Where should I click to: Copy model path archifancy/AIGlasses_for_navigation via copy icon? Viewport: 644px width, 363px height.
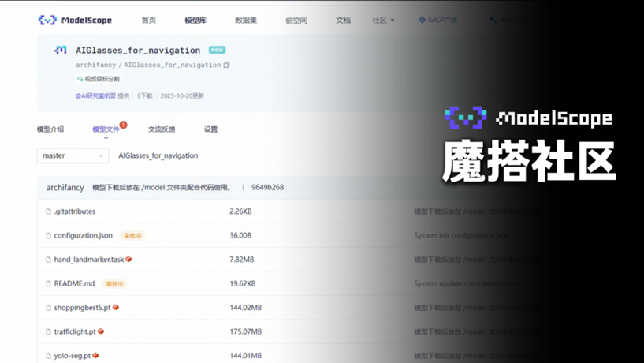point(226,65)
